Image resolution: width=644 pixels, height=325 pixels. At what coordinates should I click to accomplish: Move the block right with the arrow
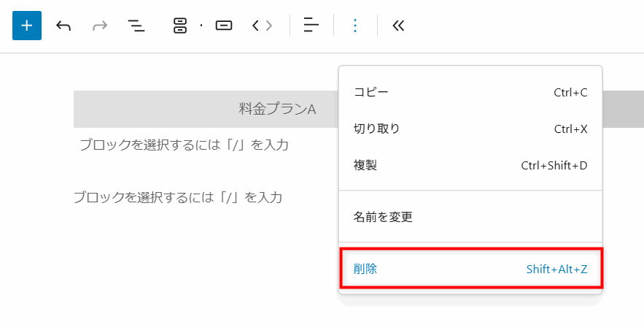[x=269, y=26]
